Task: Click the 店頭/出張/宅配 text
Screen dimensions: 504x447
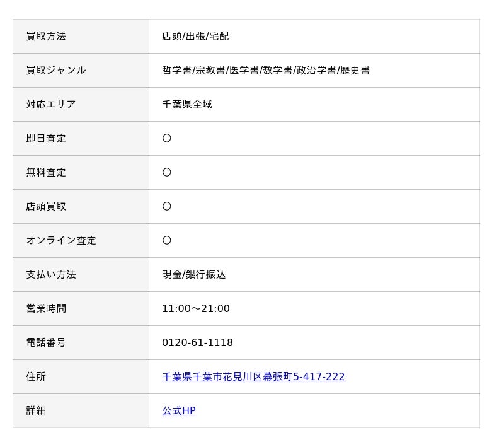Action: pyautogui.click(x=195, y=37)
